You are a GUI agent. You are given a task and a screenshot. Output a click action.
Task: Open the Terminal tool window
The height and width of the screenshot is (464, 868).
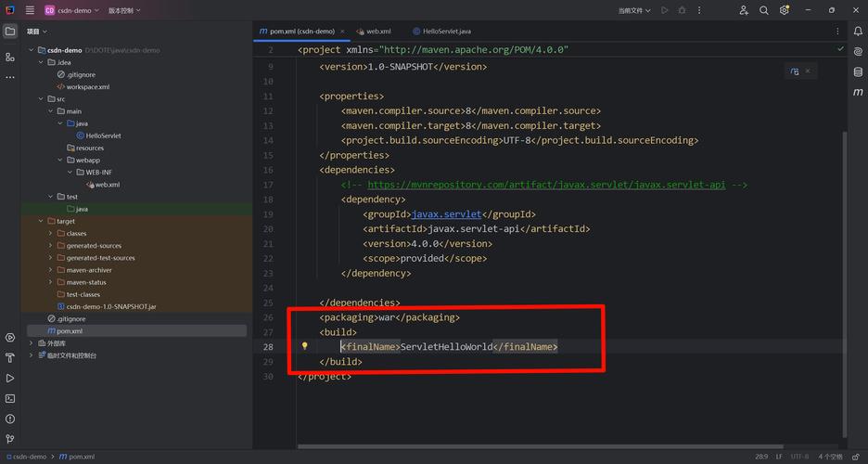pos(10,398)
